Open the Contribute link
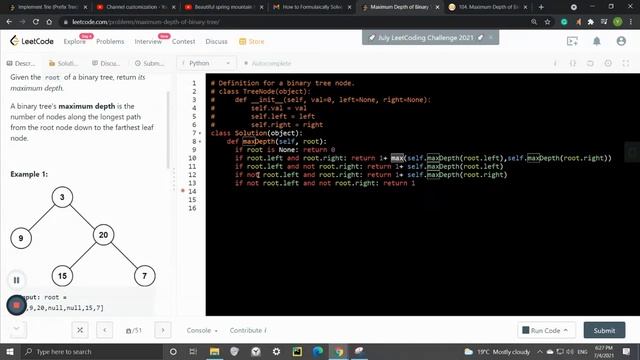Screen dimensions: 640x360 [248, 330]
